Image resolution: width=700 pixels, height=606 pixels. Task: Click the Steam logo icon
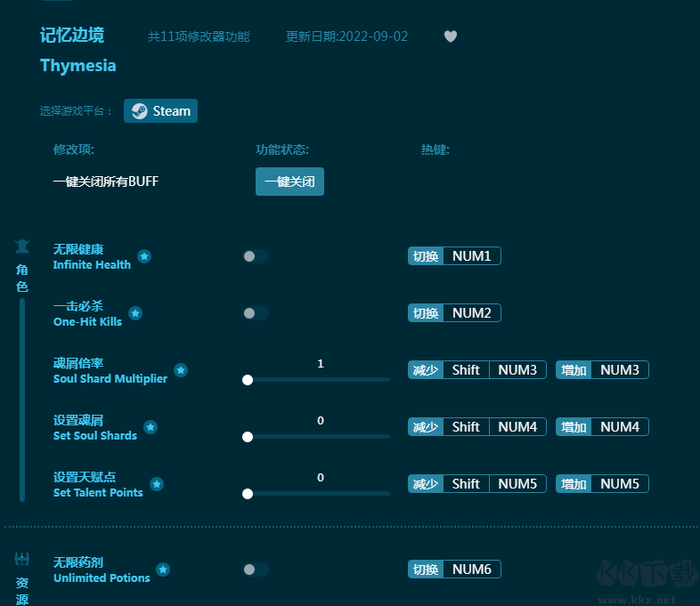pyautogui.click(x=139, y=111)
